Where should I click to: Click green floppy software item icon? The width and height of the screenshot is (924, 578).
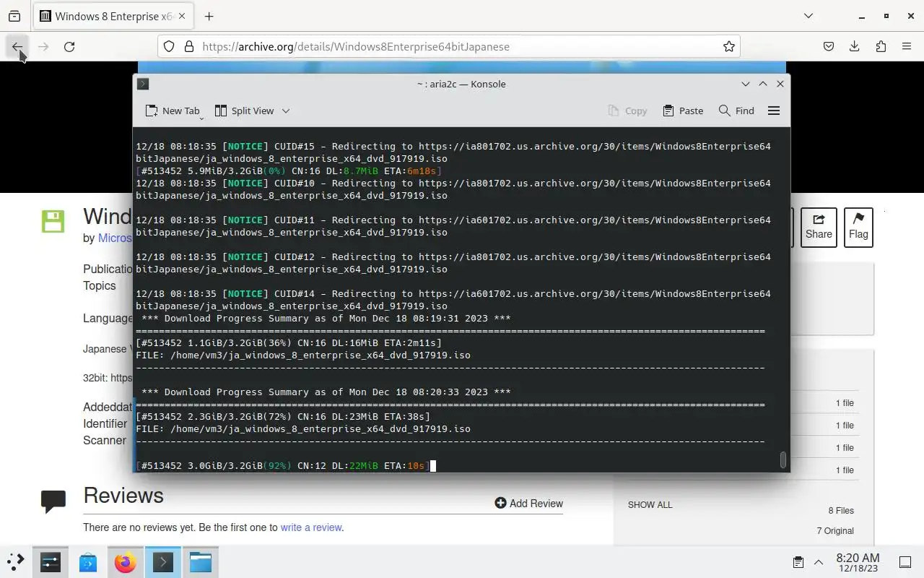(53, 221)
